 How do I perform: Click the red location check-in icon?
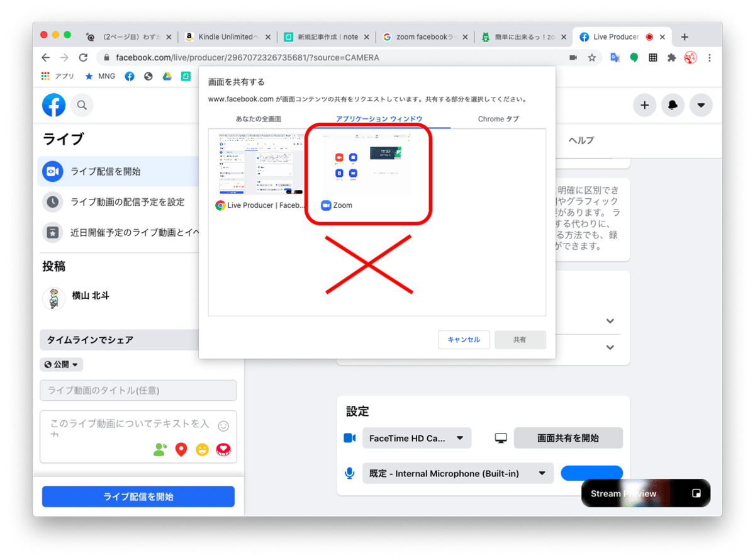pos(181,449)
